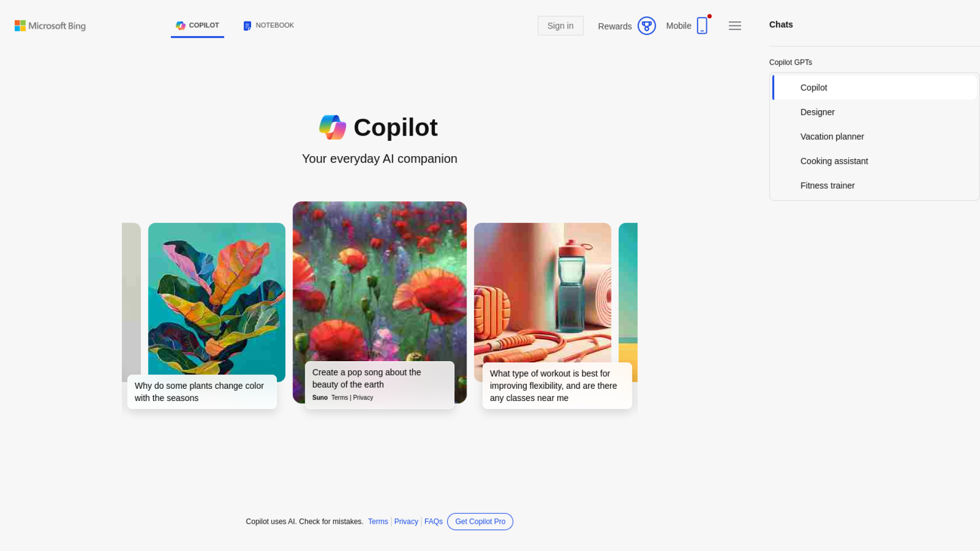Click Get Copilot Pro button
The width and height of the screenshot is (980, 551).
(x=480, y=521)
